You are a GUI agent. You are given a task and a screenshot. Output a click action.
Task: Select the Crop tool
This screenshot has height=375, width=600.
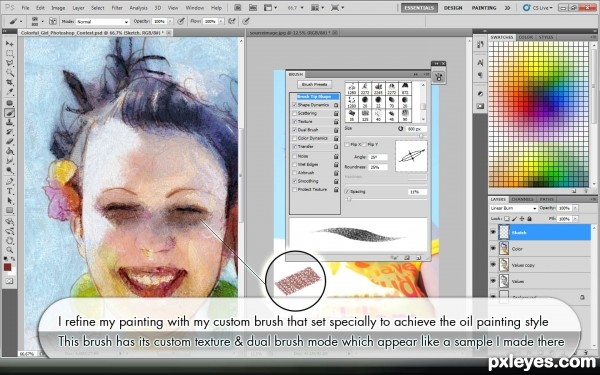pyautogui.click(x=10, y=82)
